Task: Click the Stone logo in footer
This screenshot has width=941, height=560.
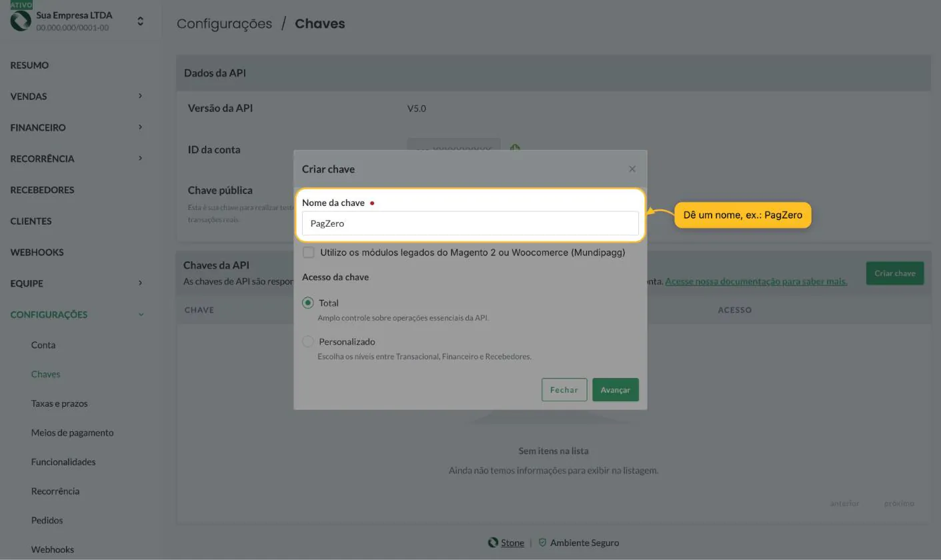Action: click(x=493, y=543)
